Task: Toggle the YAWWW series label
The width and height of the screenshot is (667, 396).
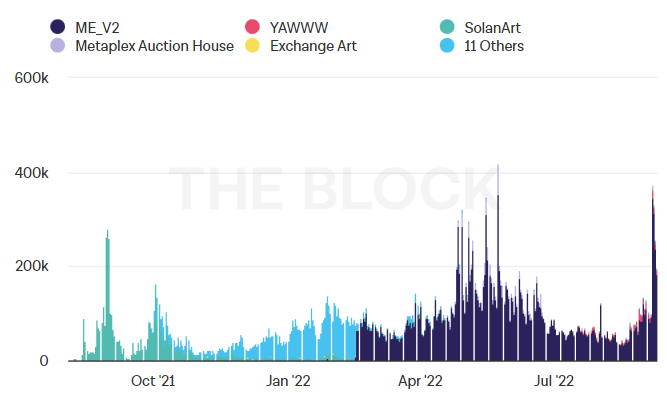Action: pyautogui.click(x=299, y=28)
